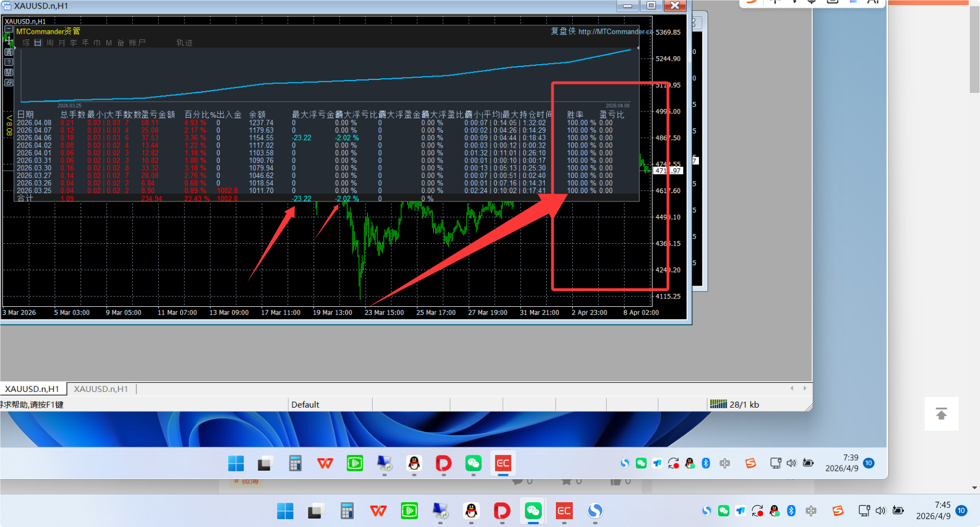The image size is (980, 527).
Task: Open the 季 quarterly tab
Action: coord(73,43)
